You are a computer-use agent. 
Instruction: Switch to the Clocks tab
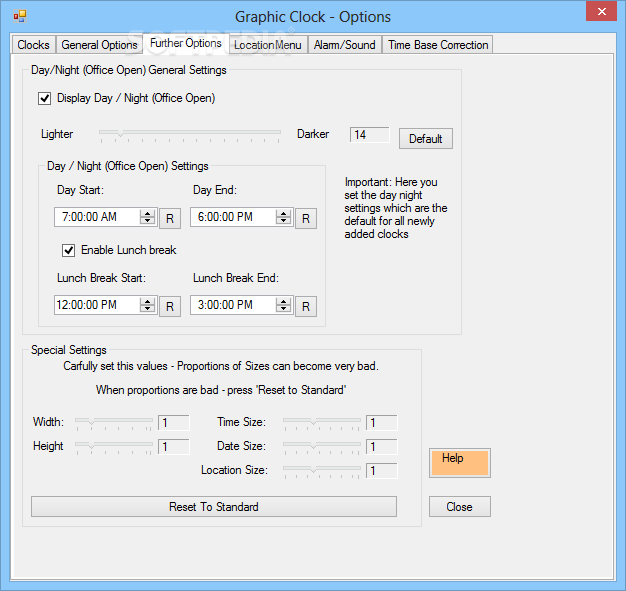(34, 45)
